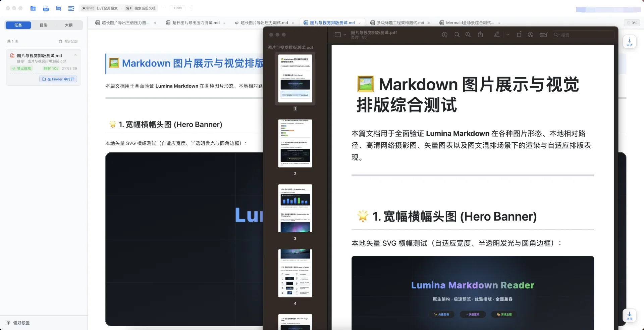This screenshot has width=644, height=330.
Task: Open the highlight color dropdown arrow
Action: click(x=508, y=35)
